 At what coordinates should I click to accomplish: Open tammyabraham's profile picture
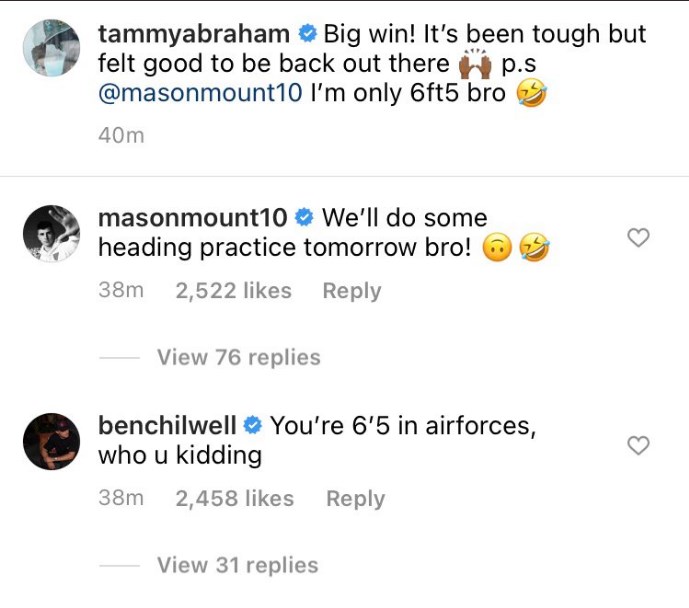point(50,47)
